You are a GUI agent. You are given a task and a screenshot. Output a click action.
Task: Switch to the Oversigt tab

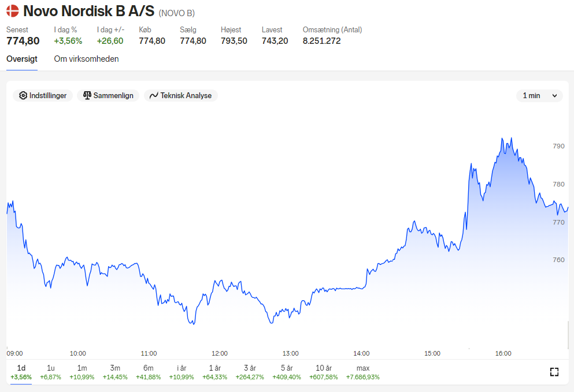pyautogui.click(x=22, y=59)
